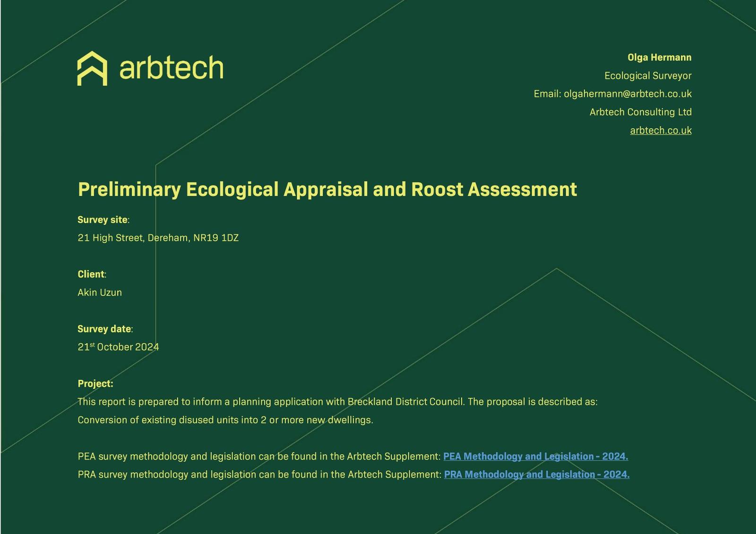
Task: Click the Preliminary Ecological Appraisal report title
Action: point(327,189)
